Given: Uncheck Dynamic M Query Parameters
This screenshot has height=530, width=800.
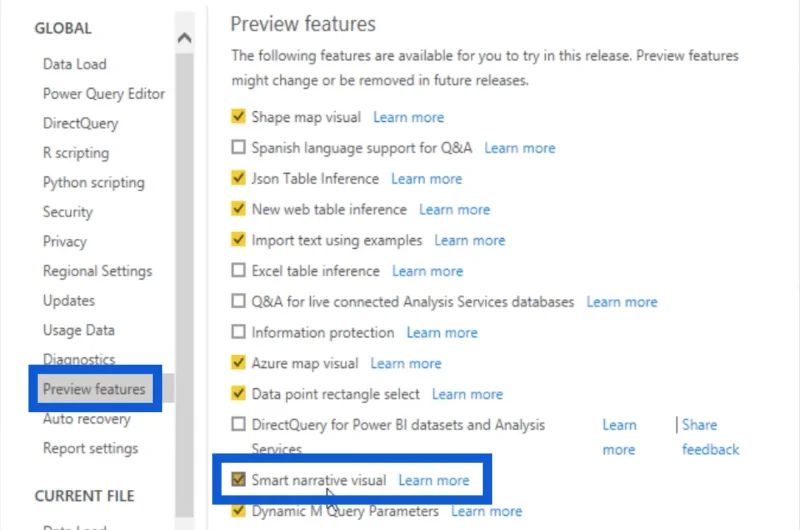Looking at the screenshot, I should [238, 510].
